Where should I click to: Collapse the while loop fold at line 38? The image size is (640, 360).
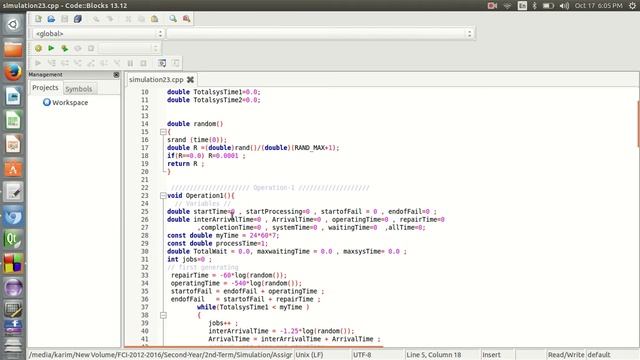[163, 315]
